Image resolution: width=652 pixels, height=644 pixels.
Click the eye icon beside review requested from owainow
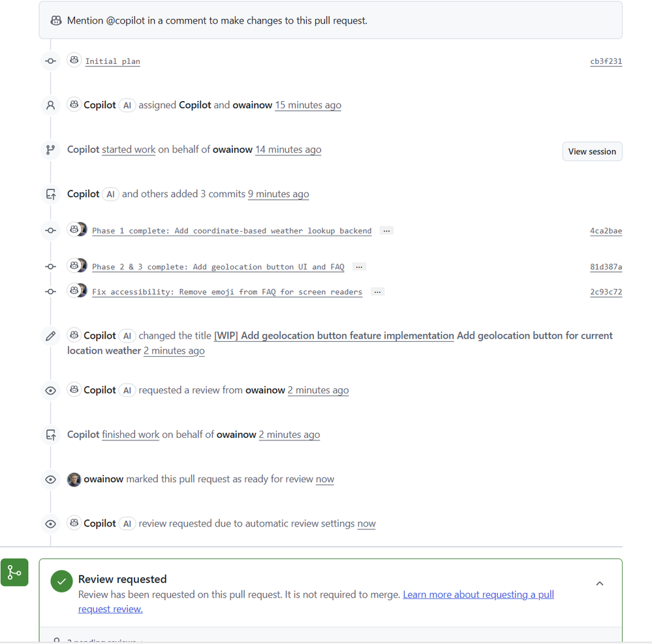point(50,390)
